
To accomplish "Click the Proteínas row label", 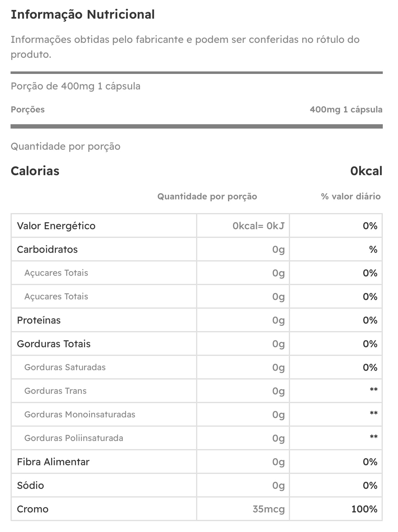I will [39, 320].
